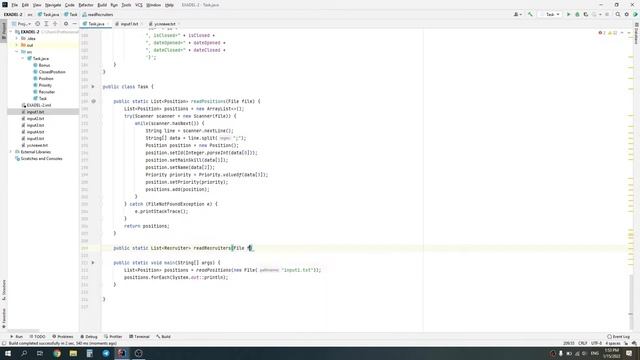Viewport: 640px width, 360px height.
Task: Open the Event Log button
Action: pos(618,337)
